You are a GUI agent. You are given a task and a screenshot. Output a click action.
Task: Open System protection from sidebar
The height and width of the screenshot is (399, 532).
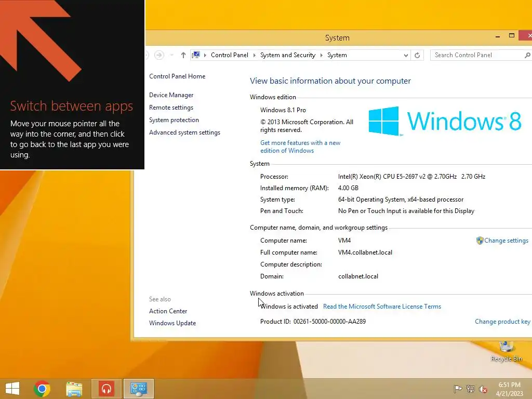click(x=174, y=120)
